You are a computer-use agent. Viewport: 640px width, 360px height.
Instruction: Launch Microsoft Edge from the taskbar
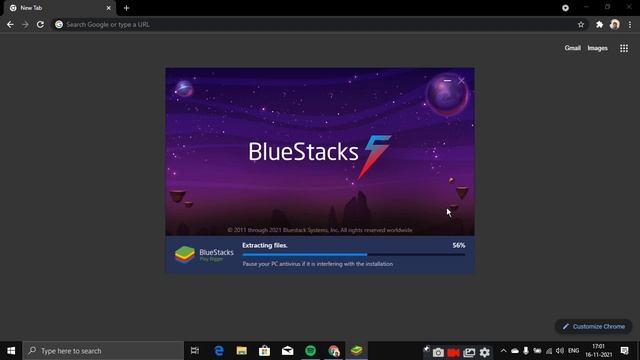point(219,351)
